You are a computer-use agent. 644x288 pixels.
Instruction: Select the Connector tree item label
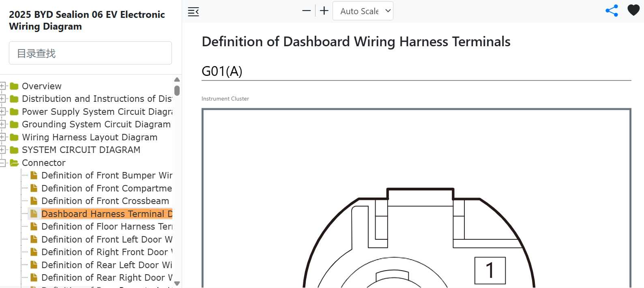(x=43, y=163)
